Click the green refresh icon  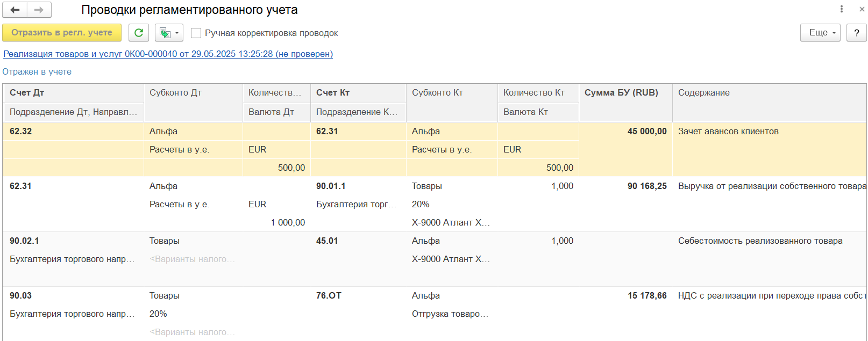138,33
